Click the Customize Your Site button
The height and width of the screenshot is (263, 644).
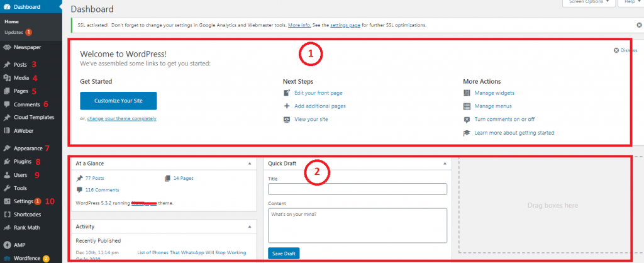click(118, 101)
